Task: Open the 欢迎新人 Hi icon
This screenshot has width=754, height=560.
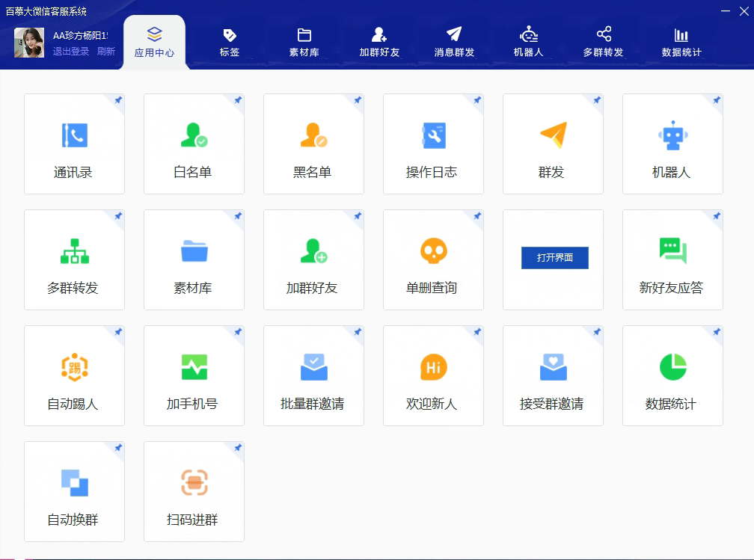Action: pos(433,367)
